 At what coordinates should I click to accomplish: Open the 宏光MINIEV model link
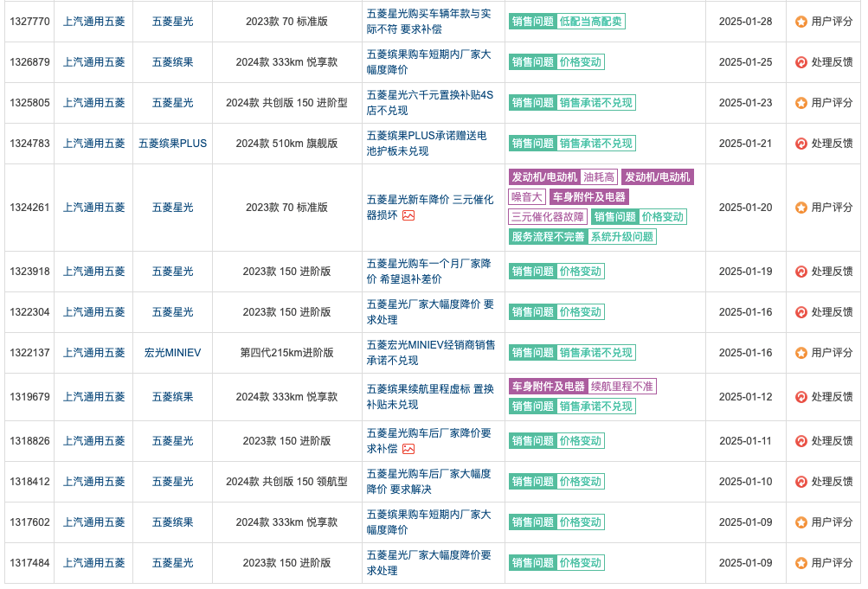(x=173, y=353)
